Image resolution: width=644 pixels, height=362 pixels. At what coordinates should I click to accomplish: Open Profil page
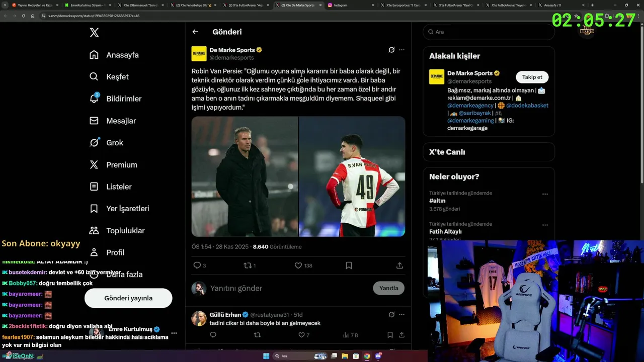coord(107,252)
